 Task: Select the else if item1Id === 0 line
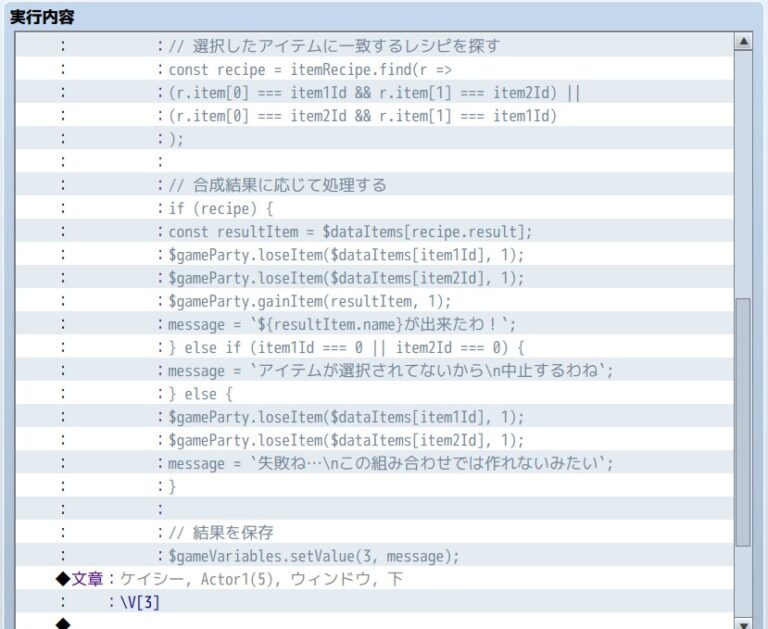pyautogui.click(x=346, y=347)
